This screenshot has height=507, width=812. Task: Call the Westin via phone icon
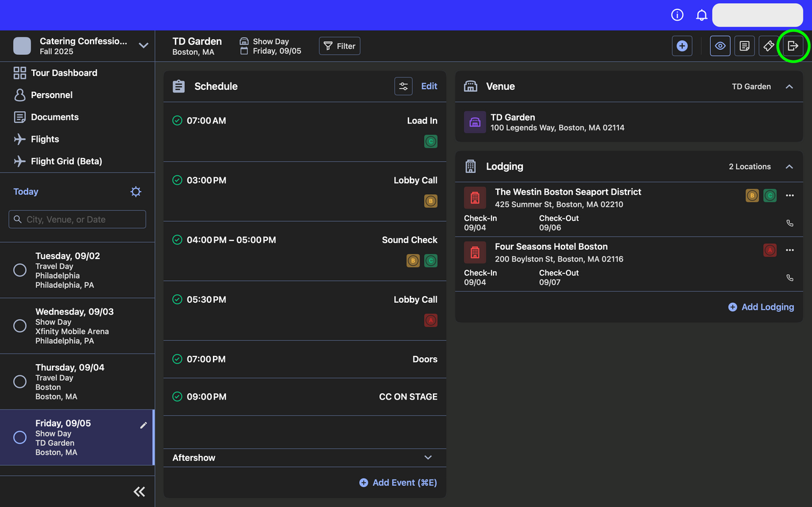pyautogui.click(x=790, y=223)
